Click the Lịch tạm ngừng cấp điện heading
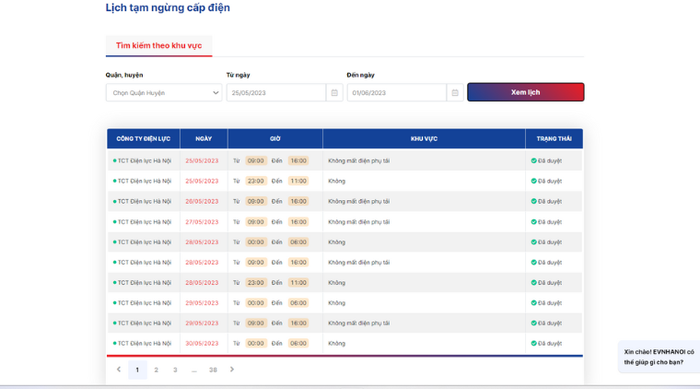 (x=168, y=8)
